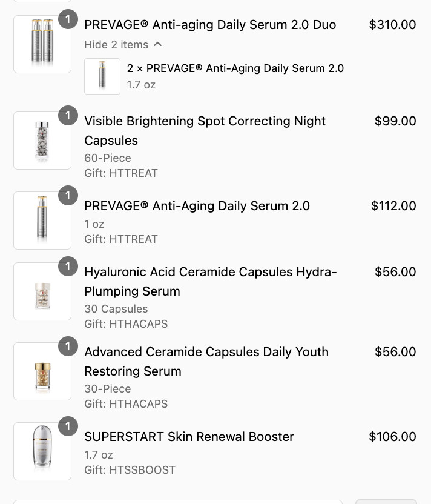
Task: Click the Gift: HTSSBOOST label
Action: pos(130,469)
